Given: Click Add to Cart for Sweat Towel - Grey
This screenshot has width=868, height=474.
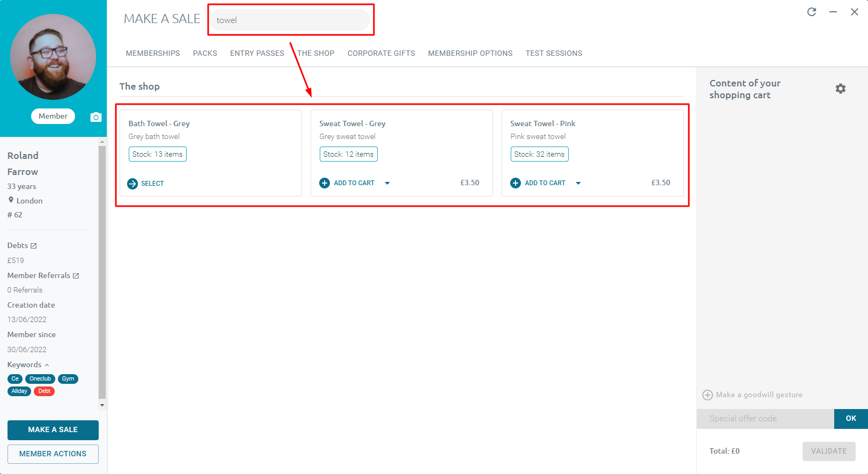Looking at the screenshot, I should [x=354, y=183].
